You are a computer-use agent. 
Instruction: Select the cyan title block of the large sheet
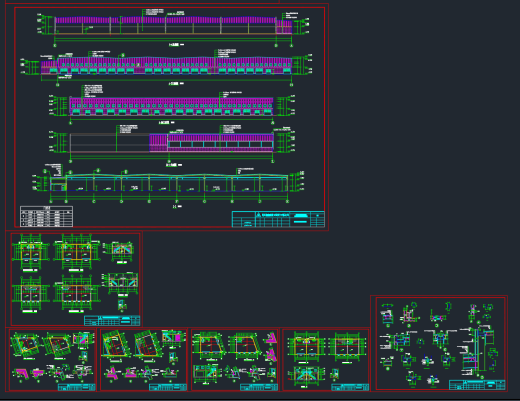click(278, 219)
